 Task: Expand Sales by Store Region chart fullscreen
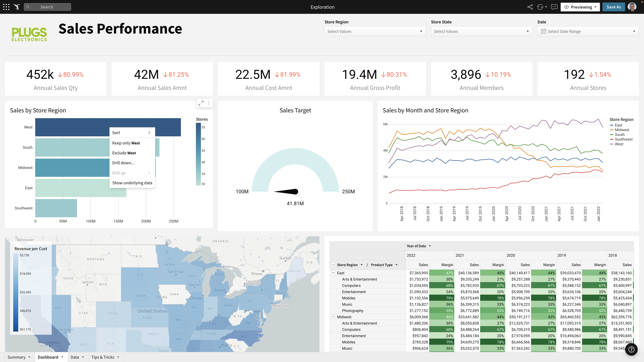click(201, 103)
